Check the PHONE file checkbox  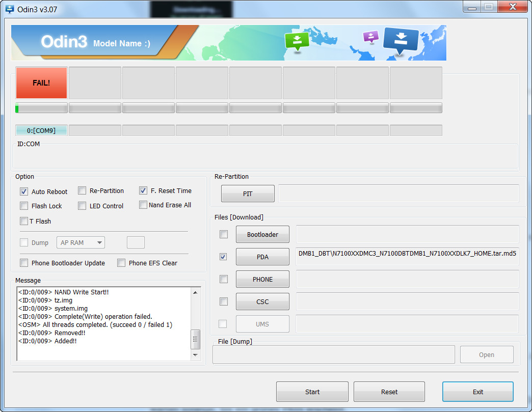pos(224,279)
